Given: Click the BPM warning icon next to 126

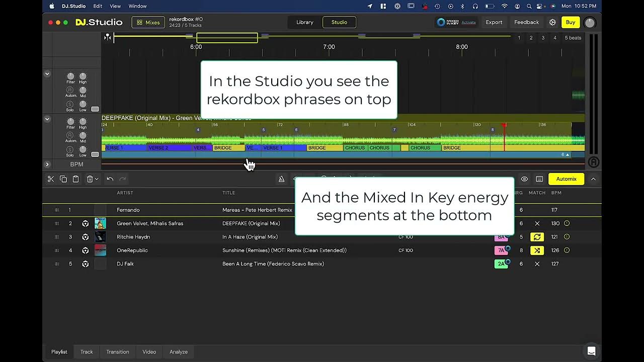Looking at the screenshot, I should (567, 250).
